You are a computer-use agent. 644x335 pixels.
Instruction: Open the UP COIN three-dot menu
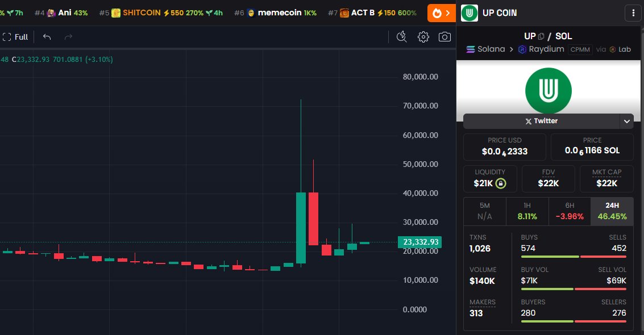[x=633, y=13]
